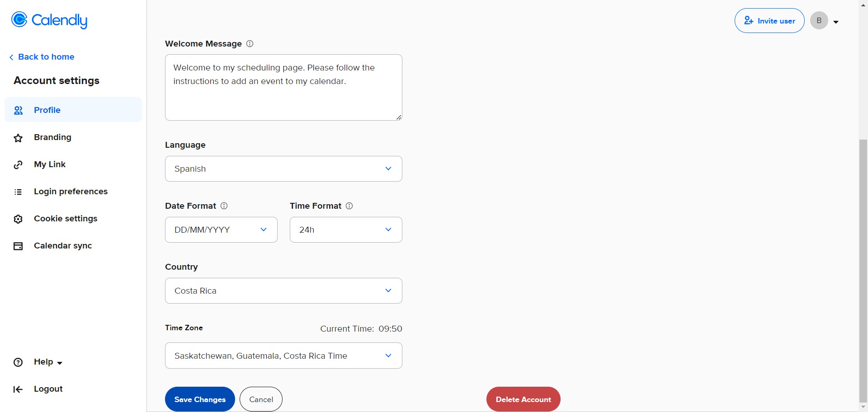The height and width of the screenshot is (412, 868).
Task: Click inside the Welcome Message text area
Action: (x=283, y=87)
